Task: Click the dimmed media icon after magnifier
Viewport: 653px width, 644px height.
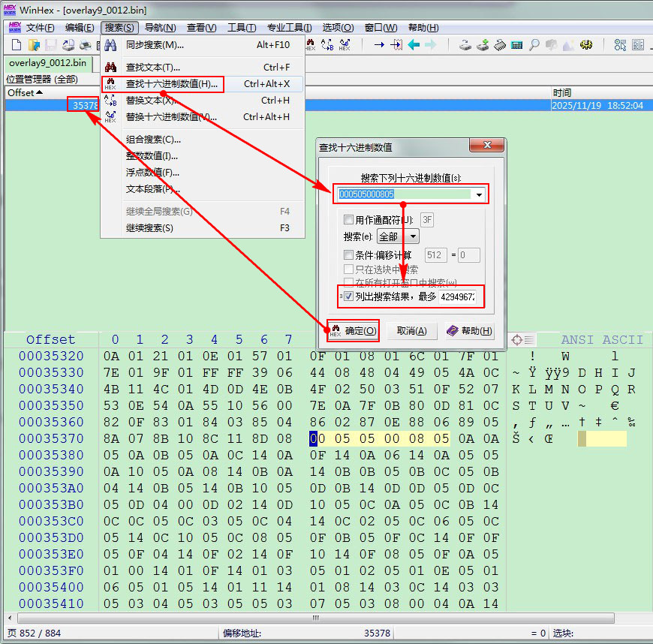Action: click(x=552, y=44)
